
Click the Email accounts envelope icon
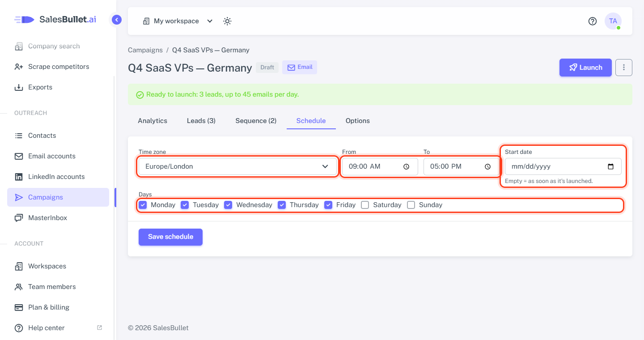(x=19, y=156)
